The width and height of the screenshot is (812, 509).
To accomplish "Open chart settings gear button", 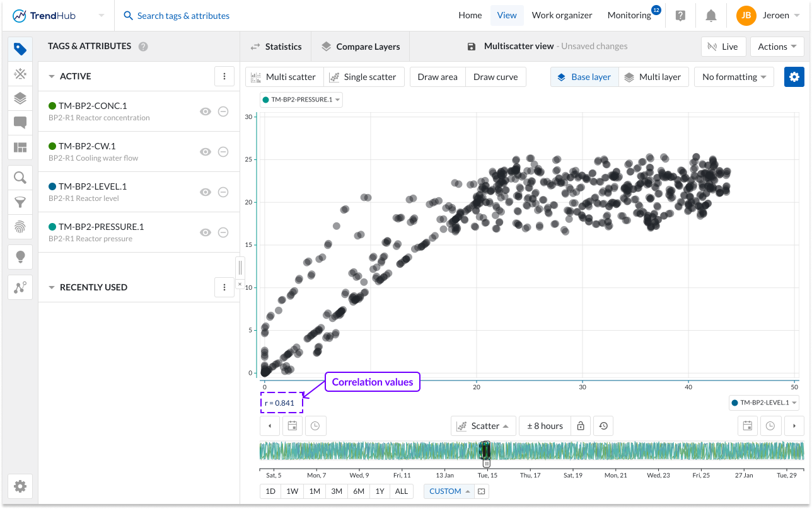I will point(794,77).
